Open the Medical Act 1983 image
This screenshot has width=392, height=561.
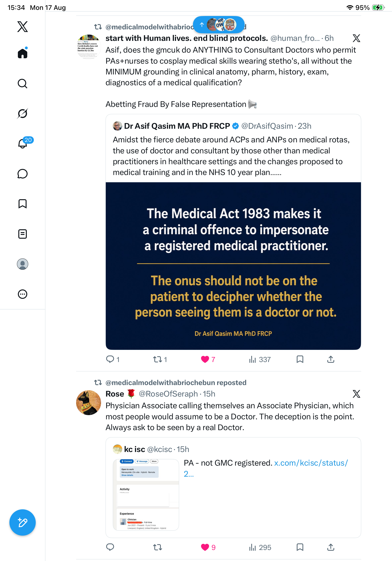coord(233,266)
